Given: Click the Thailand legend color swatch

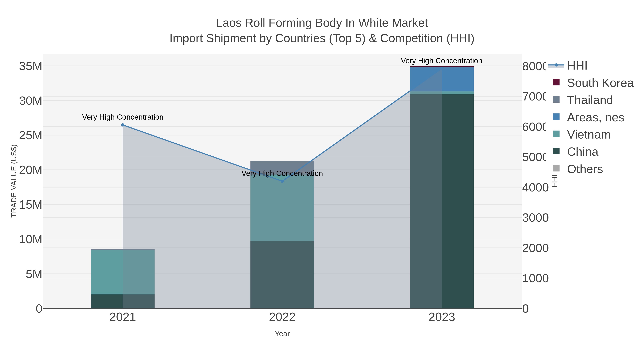Looking at the screenshot, I should pos(556,99).
